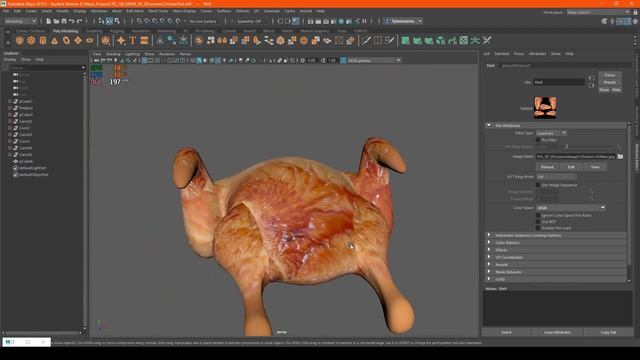Click the Undo arrow icon
Image resolution: width=640 pixels, height=360 pixels.
[72, 21]
